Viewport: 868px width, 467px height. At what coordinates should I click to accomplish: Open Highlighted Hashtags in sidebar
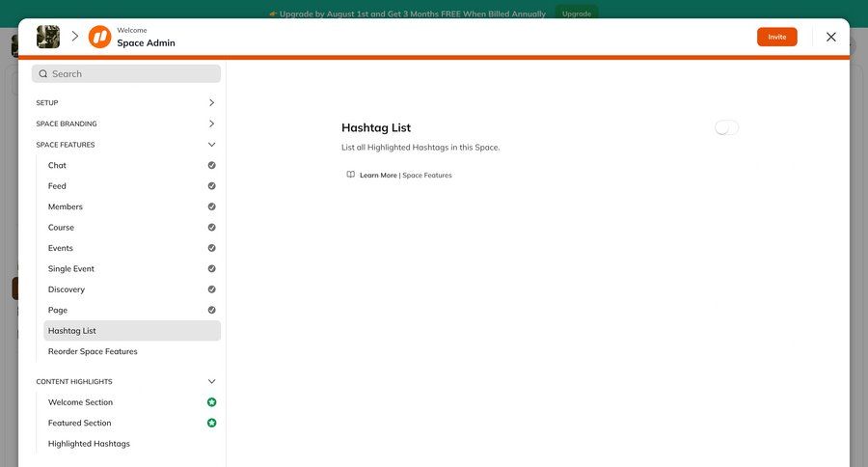click(x=89, y=444)
